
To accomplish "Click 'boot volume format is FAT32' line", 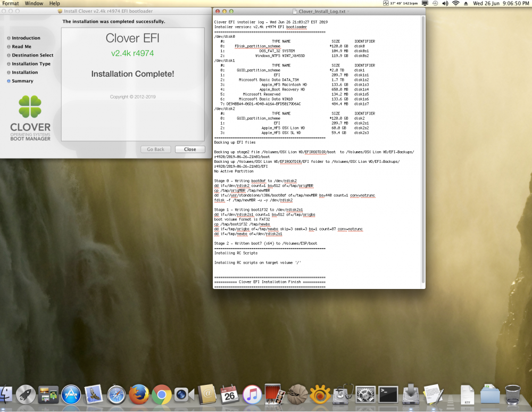I will 242,220.
